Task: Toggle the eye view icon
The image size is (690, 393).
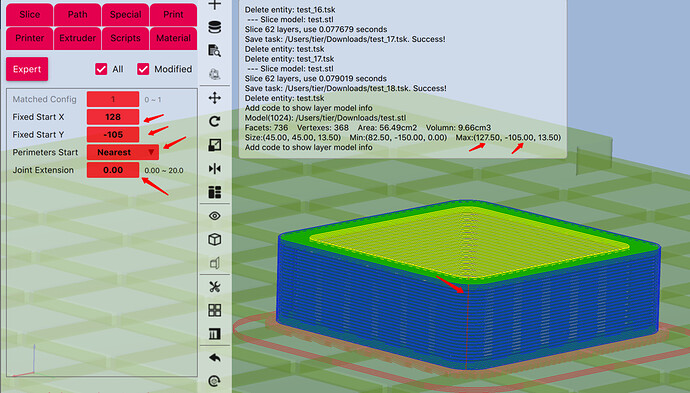Action: coord(215,216)
